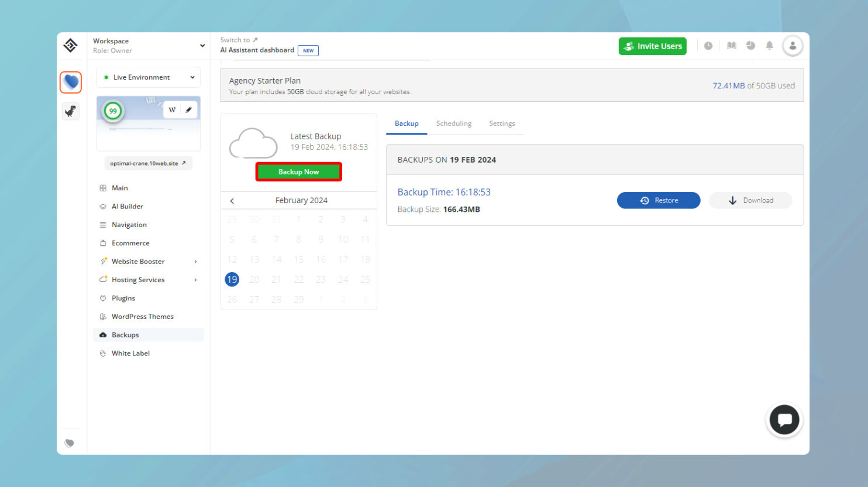
Task: Click the green Backup Now button
Action: tap(298, 172)
